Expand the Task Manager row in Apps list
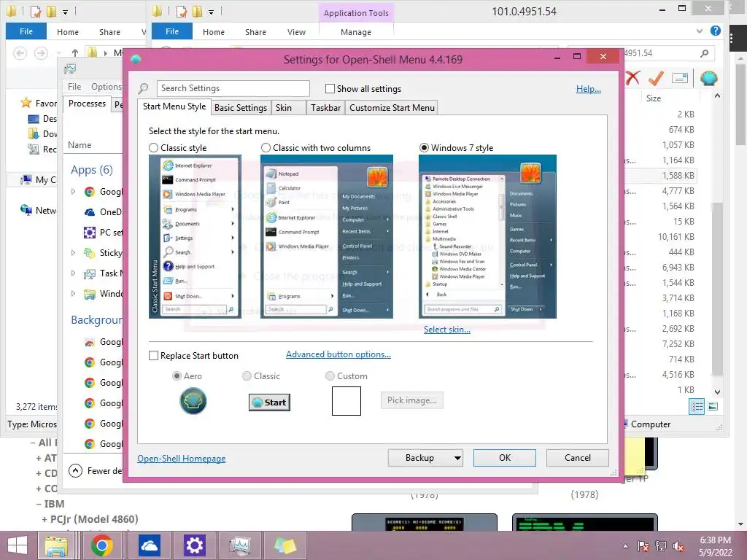Screen dimensions: 747x560 (73, 273)
